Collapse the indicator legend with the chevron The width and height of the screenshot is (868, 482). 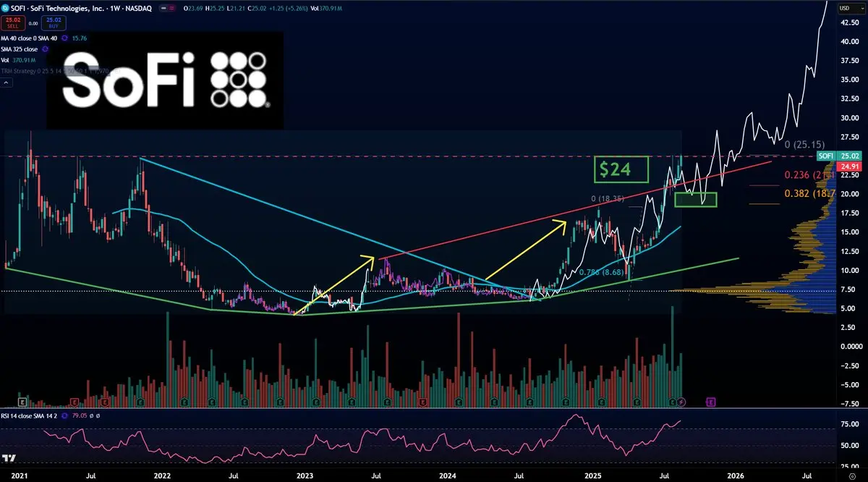click(7, 83)
